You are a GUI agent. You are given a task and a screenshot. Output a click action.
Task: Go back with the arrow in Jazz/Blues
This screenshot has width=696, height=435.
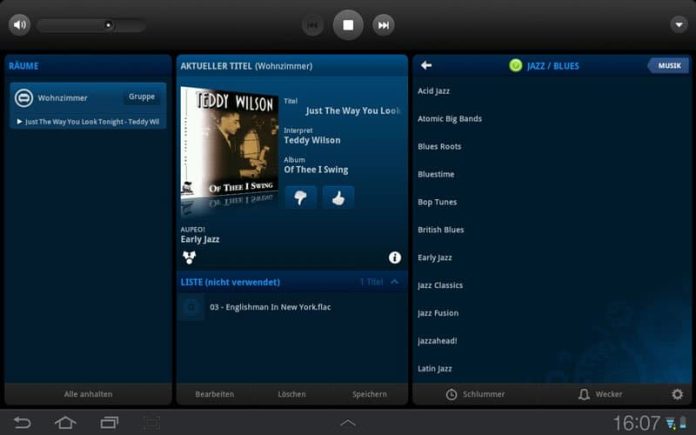click(426, 66)
